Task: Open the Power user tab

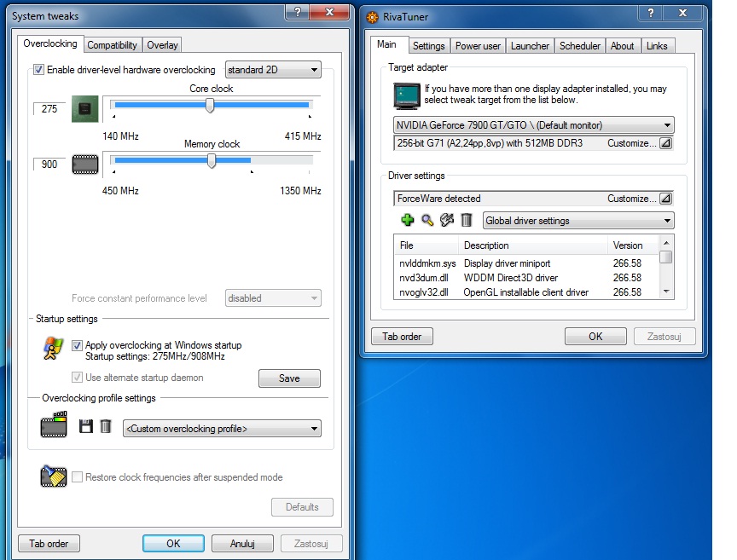Action: (478, 46)
